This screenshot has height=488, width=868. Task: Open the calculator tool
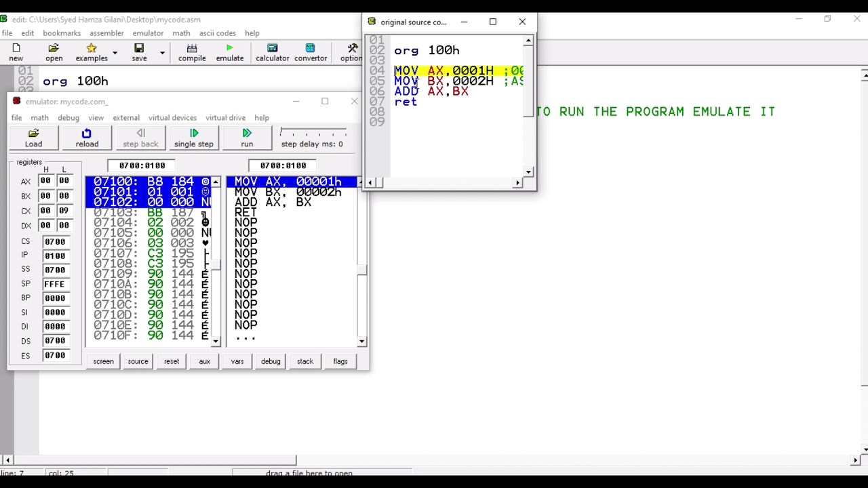(272, 52)
